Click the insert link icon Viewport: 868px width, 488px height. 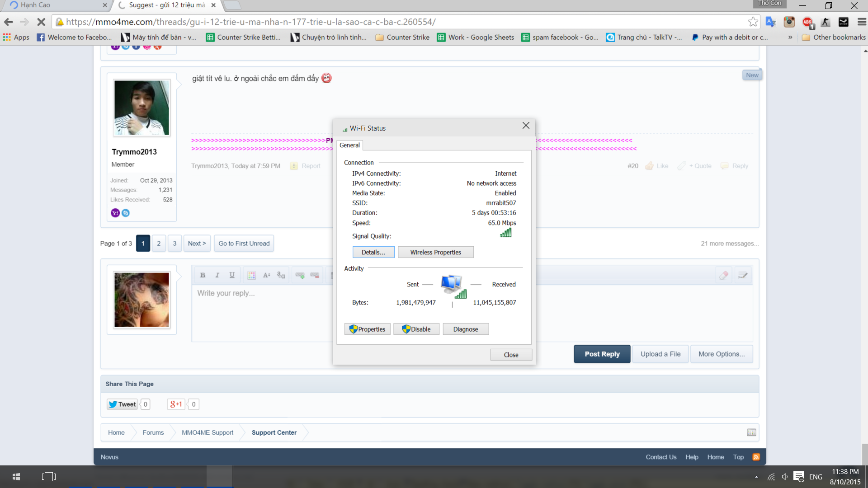click(x=300, y=275)
